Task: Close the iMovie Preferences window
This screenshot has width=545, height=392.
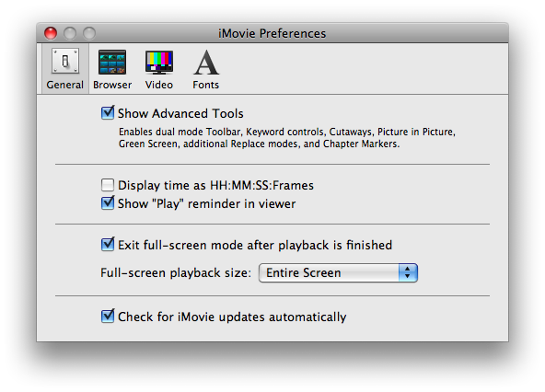Action: (51, 33)
